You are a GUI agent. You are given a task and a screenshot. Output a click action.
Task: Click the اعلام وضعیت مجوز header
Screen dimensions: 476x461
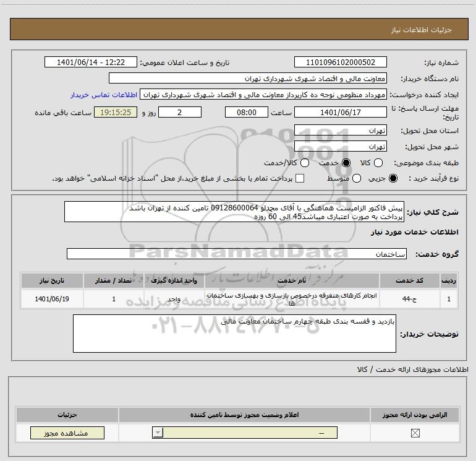tap(244, 415)
